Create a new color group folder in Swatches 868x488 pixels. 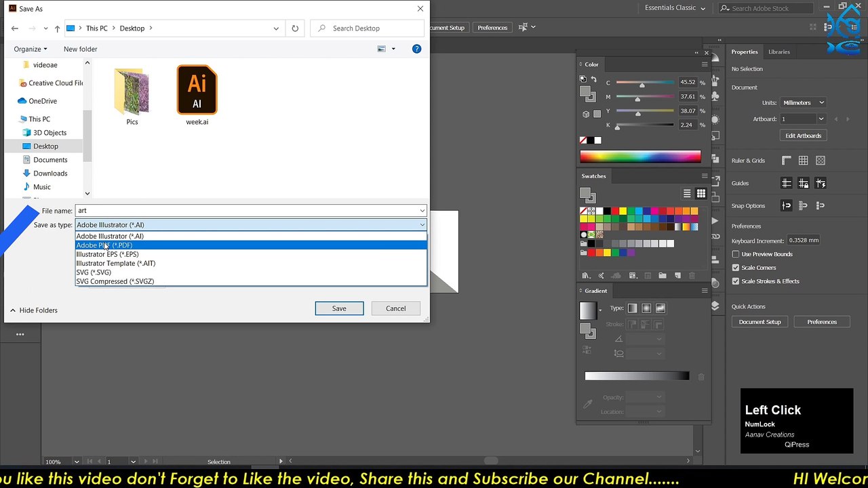point(662,276)
